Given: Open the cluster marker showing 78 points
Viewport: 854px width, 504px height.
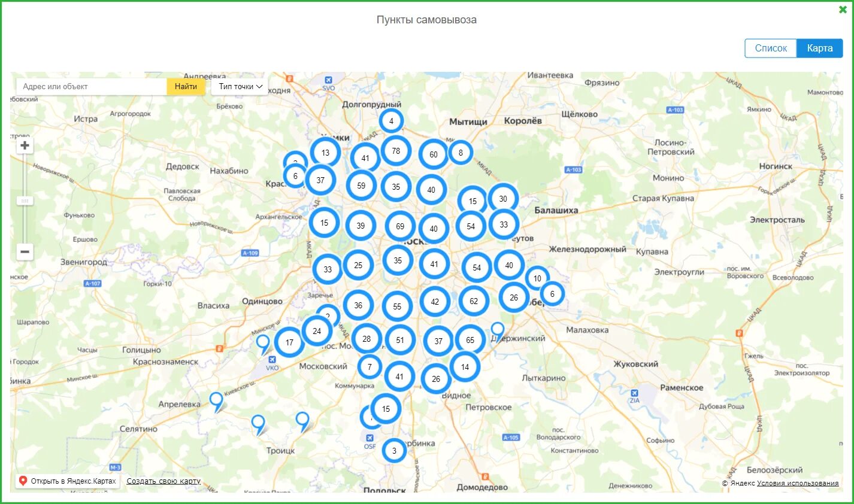Looking at the screenshot, I should 396,151.
